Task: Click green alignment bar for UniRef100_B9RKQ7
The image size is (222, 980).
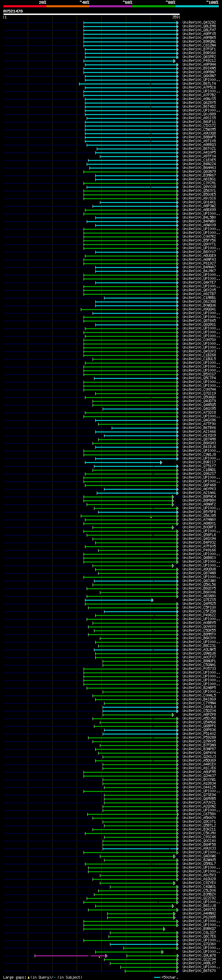Action: 125,929
